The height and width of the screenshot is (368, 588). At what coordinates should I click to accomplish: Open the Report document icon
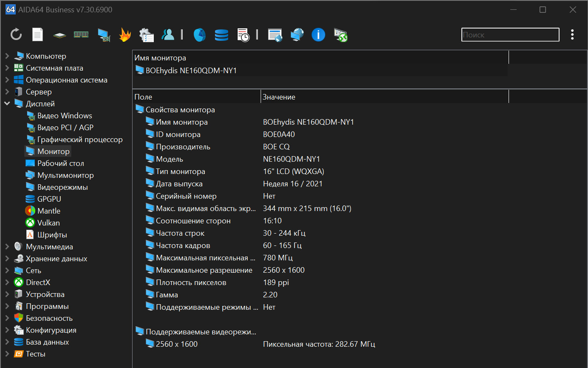pyautogui.click(x=38, y=34)
